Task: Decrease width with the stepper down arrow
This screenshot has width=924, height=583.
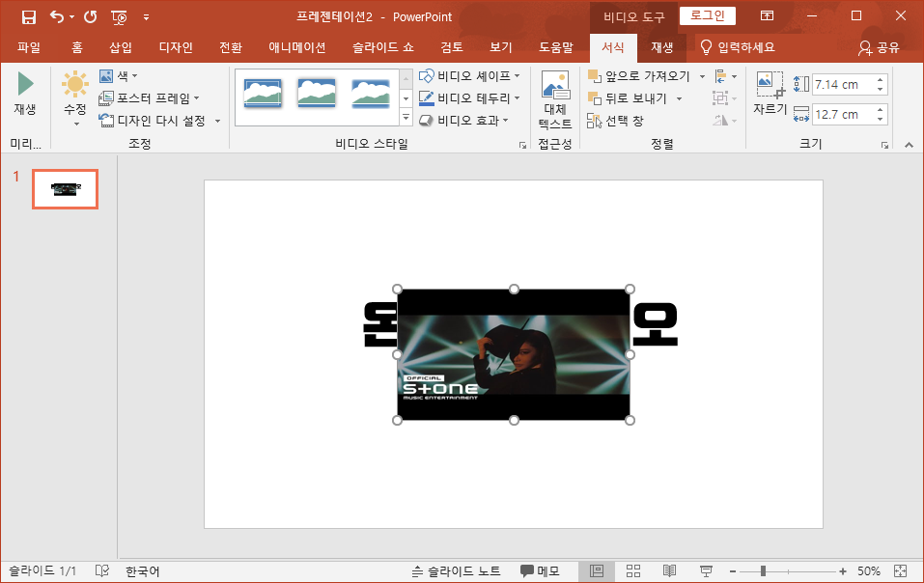Action: click(x=880, y=120)
